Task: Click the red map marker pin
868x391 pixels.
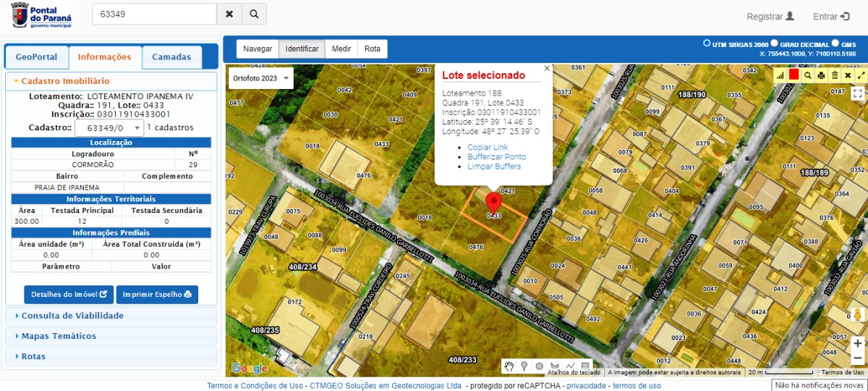Action: 493,202
